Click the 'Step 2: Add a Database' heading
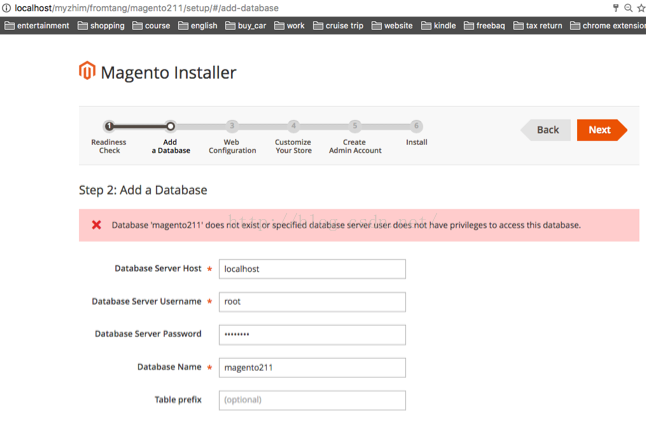Screen dimensions: 646x422 (x=143, y=190)
